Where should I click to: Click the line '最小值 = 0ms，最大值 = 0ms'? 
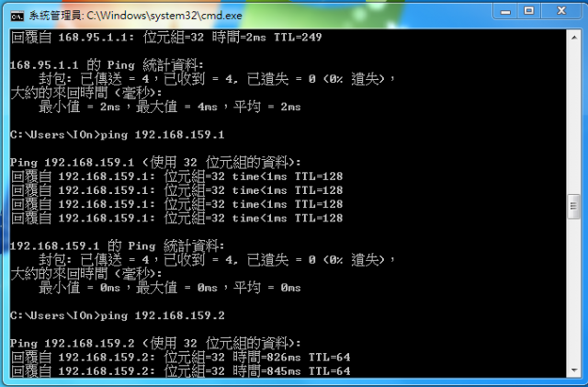coord(169,288)
